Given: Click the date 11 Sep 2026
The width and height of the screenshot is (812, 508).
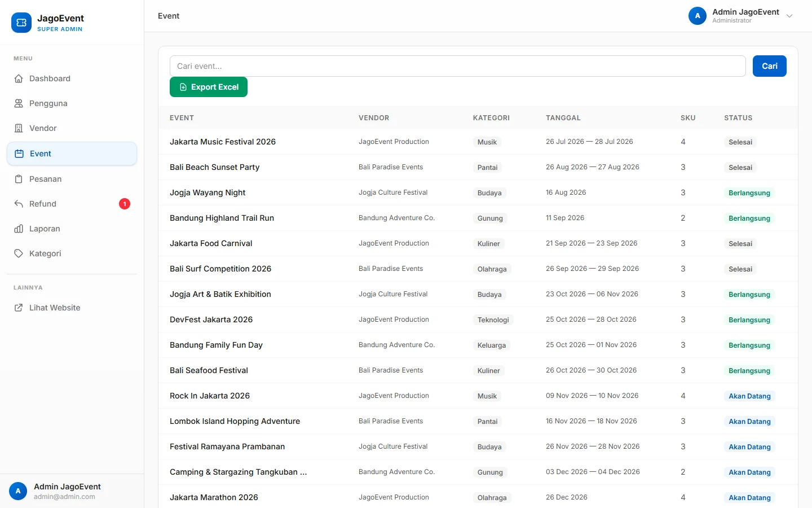Looking at the screenshot, I should pos(565,218).
